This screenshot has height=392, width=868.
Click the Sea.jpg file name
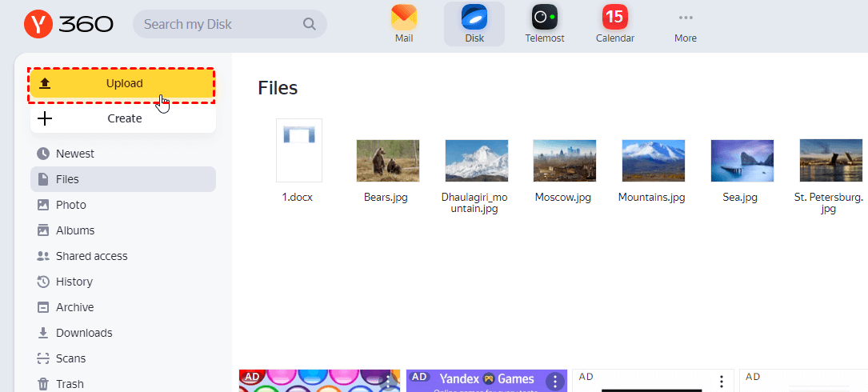[x=740, y=197]
